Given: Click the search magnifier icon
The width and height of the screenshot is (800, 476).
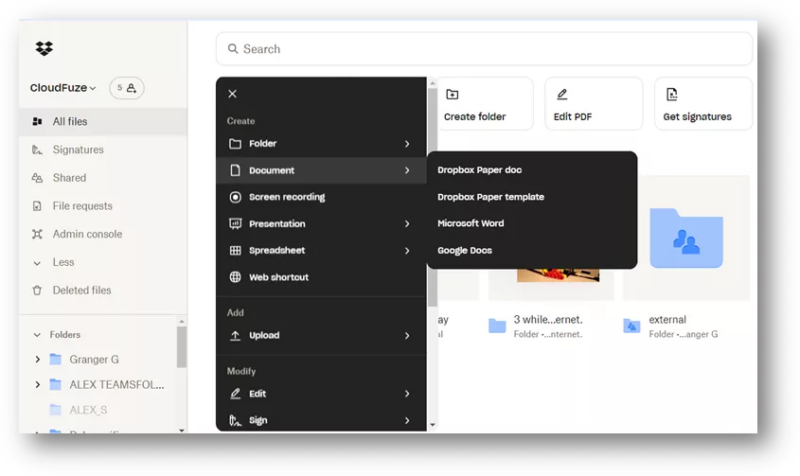Looking at the screenshot, I should [x=233, y=48].
